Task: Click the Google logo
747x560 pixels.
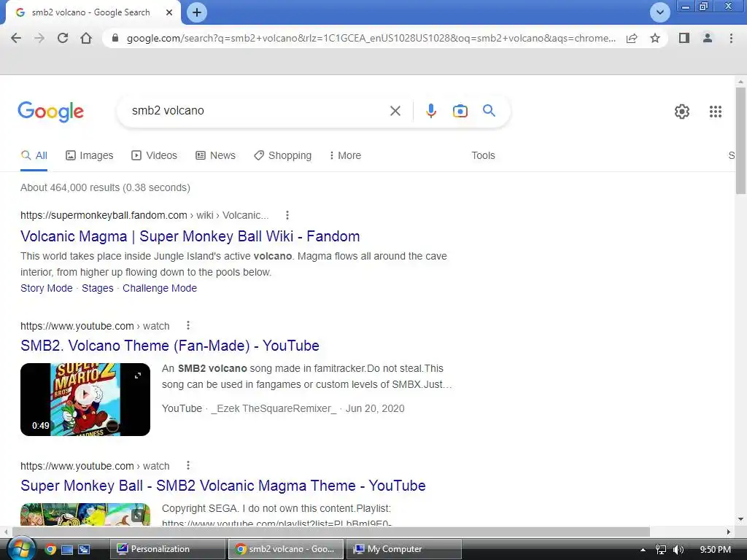Action: click(x=50, y=112)
